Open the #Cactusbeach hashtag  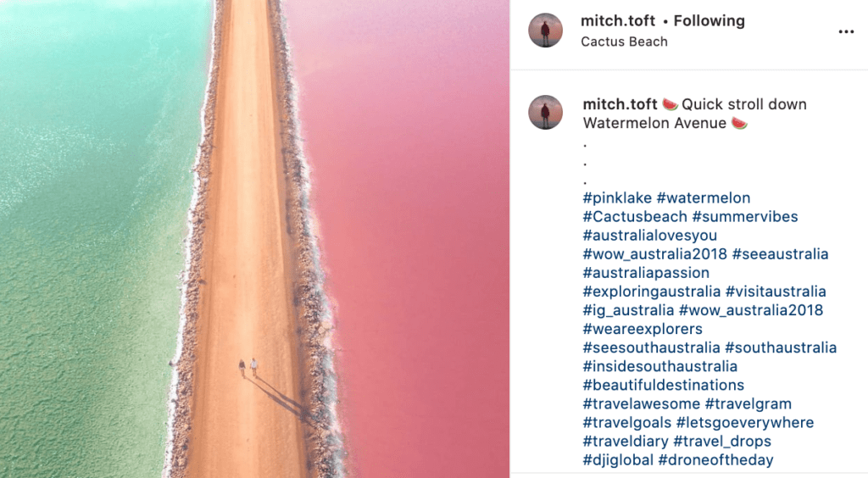click(635, 217)
